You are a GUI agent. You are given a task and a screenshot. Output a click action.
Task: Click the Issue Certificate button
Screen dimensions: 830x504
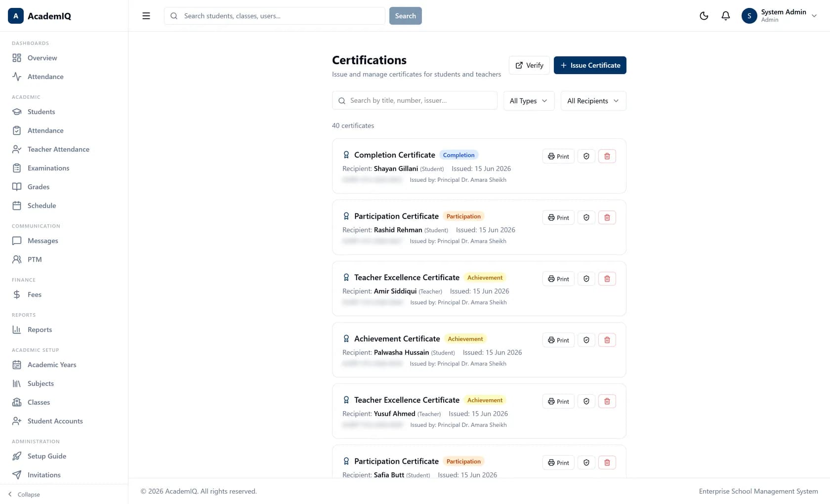[590, 65]
